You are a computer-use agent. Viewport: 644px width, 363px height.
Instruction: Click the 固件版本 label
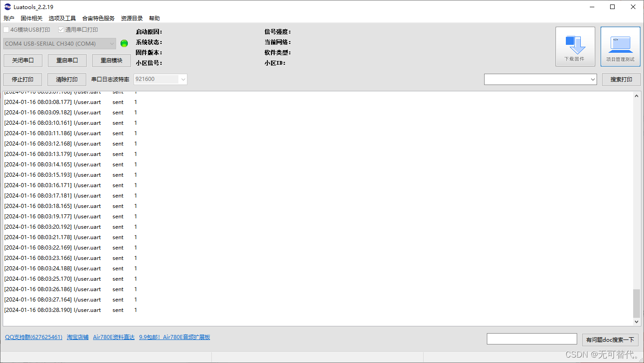[x=149, y=52]
